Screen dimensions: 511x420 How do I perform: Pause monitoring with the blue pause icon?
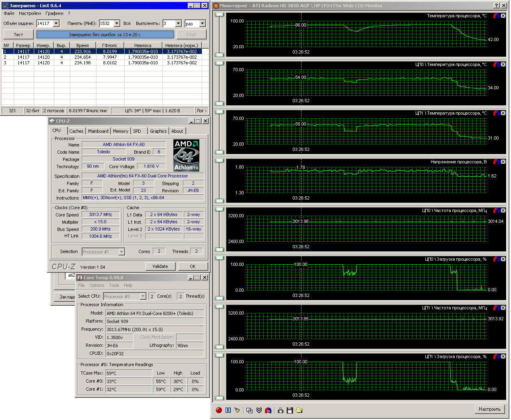coord(228,410)
